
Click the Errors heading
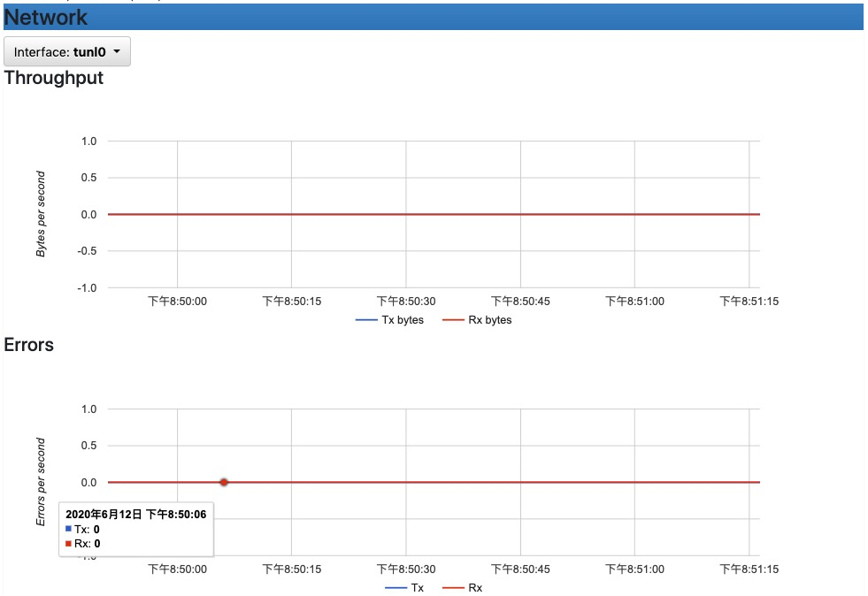tap(29, 345)
